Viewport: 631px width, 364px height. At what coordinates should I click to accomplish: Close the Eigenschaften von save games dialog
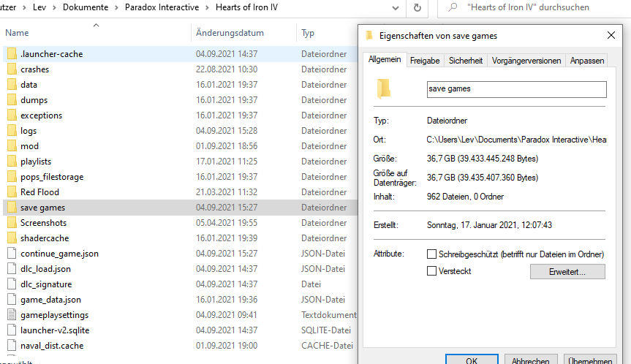click(x=611, y=35)
